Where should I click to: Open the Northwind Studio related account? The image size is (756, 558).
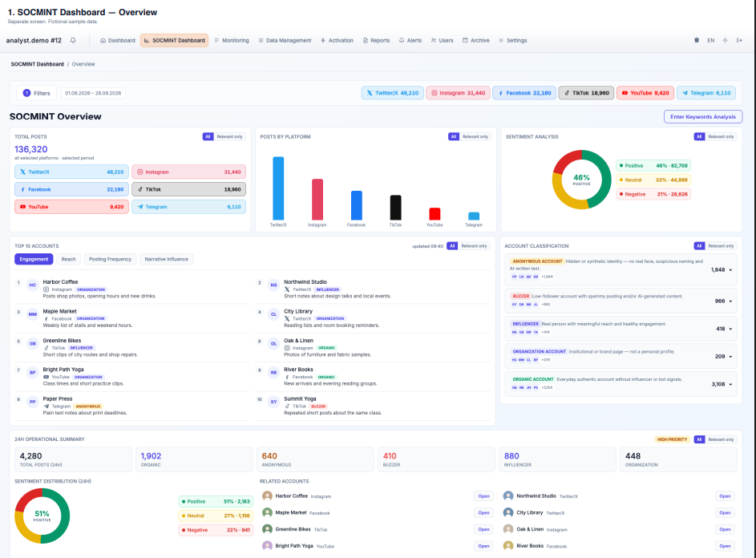coord(725,496)
